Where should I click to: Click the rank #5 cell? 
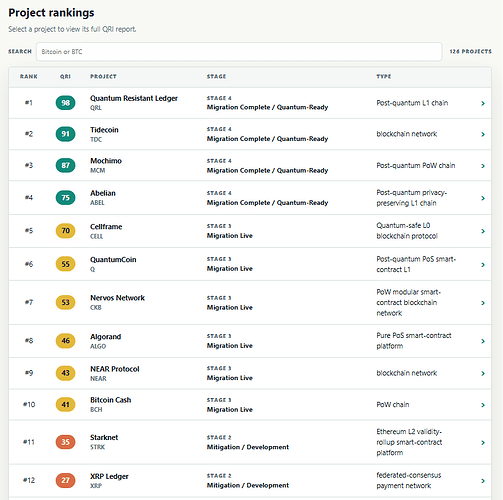coord(29,231)
